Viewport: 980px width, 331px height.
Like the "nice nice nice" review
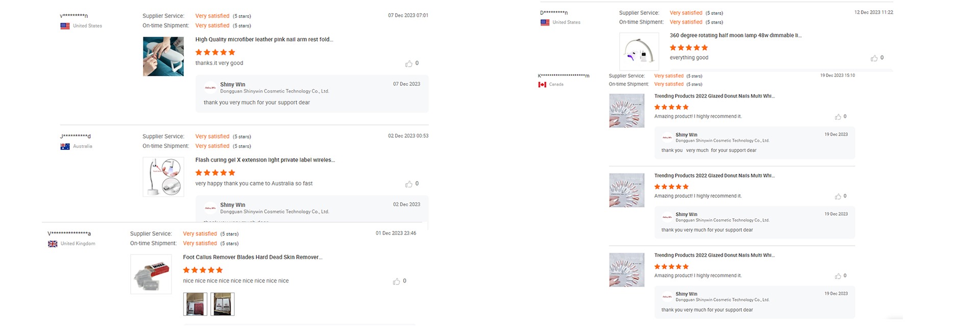point(397,282)
